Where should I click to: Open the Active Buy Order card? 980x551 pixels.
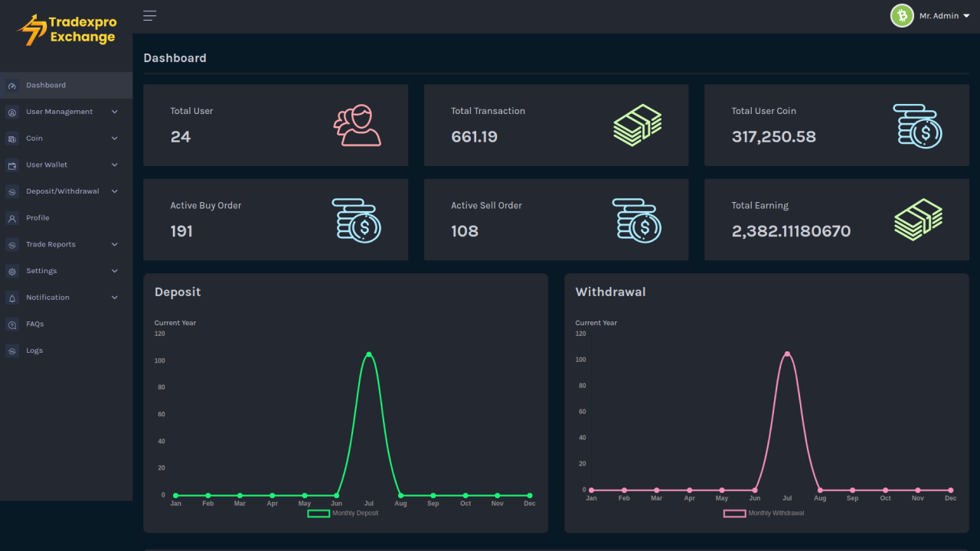coord(276,220)
